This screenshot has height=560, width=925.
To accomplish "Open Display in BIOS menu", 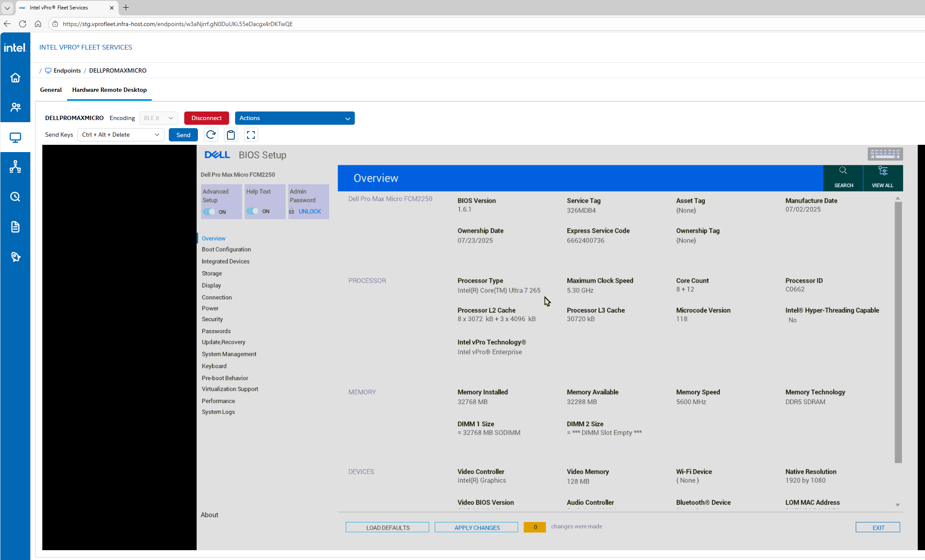I will [x=211, y=285].
